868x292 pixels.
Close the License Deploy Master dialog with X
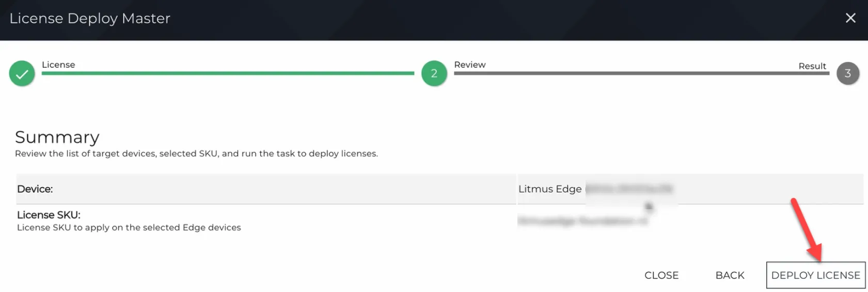pos(850,18)
